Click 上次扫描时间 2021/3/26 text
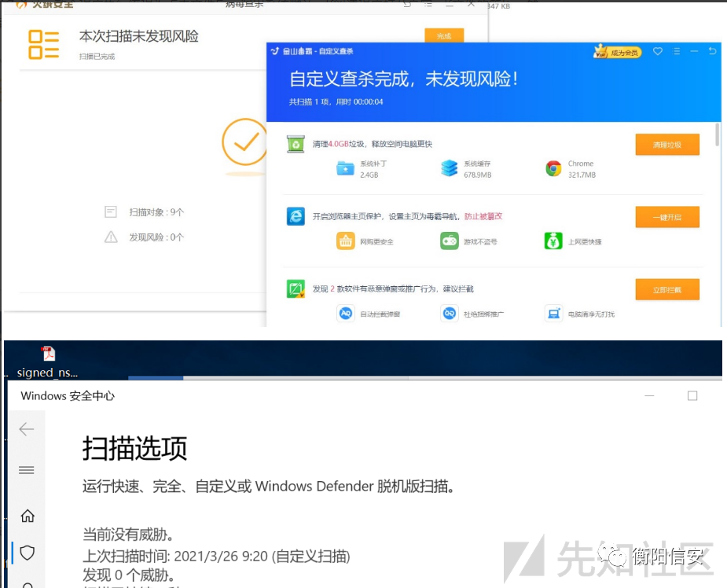 tap(216, 556)
